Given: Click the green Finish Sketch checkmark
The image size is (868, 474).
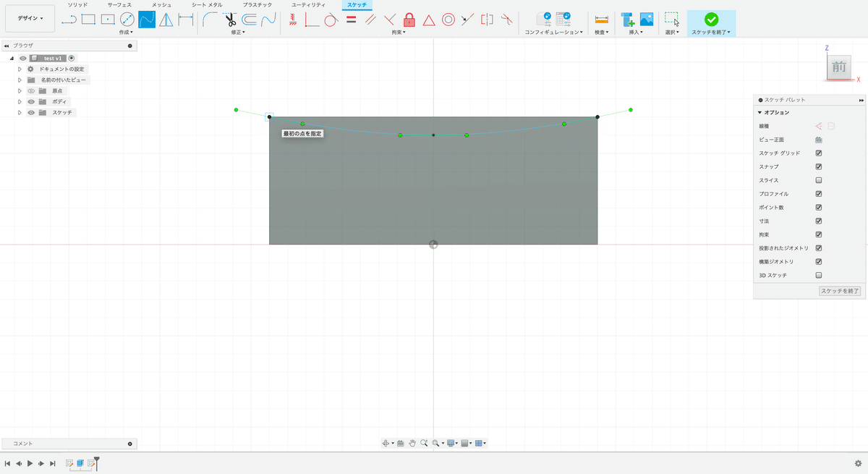Looking at the screenshot, I should tap(711, 20).
